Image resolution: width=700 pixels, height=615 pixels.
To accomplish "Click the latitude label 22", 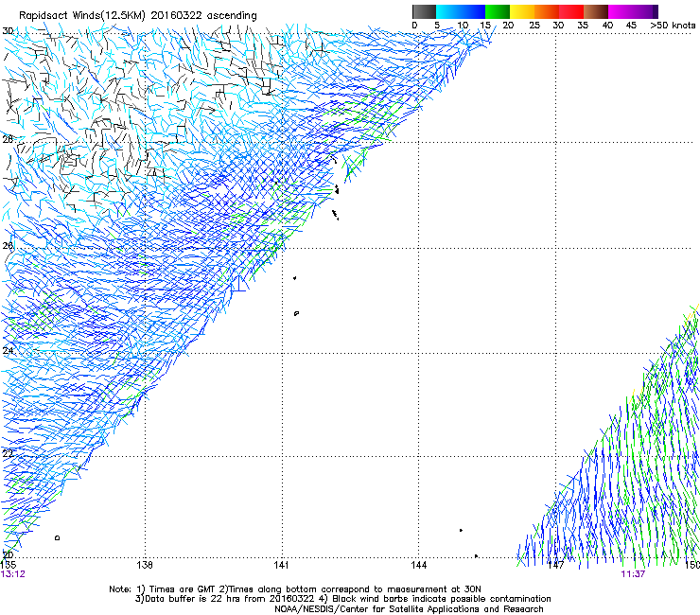I will point(8,453).
